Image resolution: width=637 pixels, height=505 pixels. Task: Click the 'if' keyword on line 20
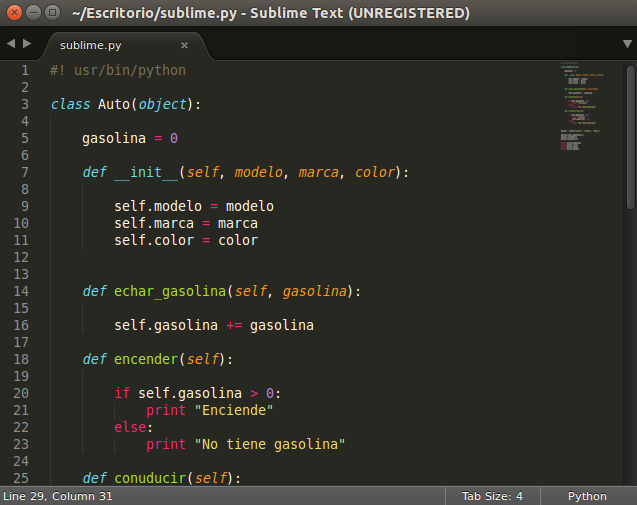[x=122, y=393]
